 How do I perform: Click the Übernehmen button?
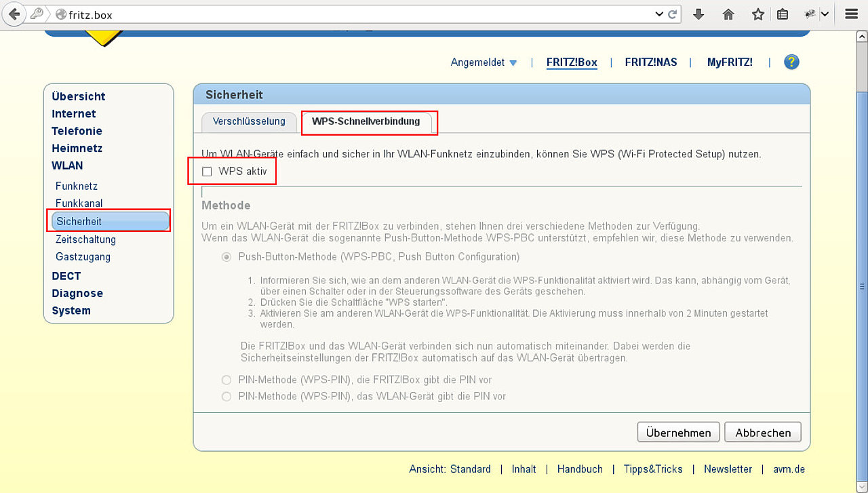tap(678, 433)
